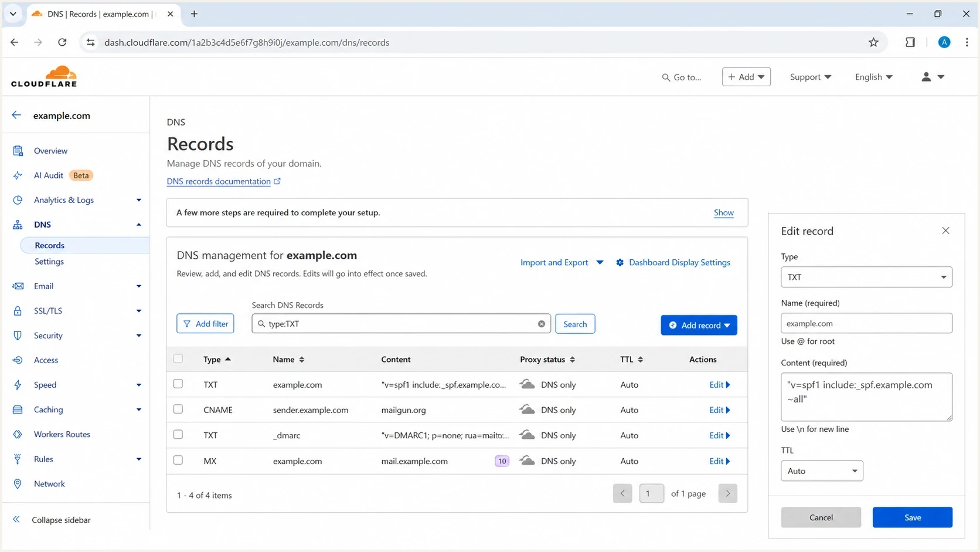The image size is (980, 552).
Task: Select the CNAME sender.example.com checkbox
Action: (178, 409)
